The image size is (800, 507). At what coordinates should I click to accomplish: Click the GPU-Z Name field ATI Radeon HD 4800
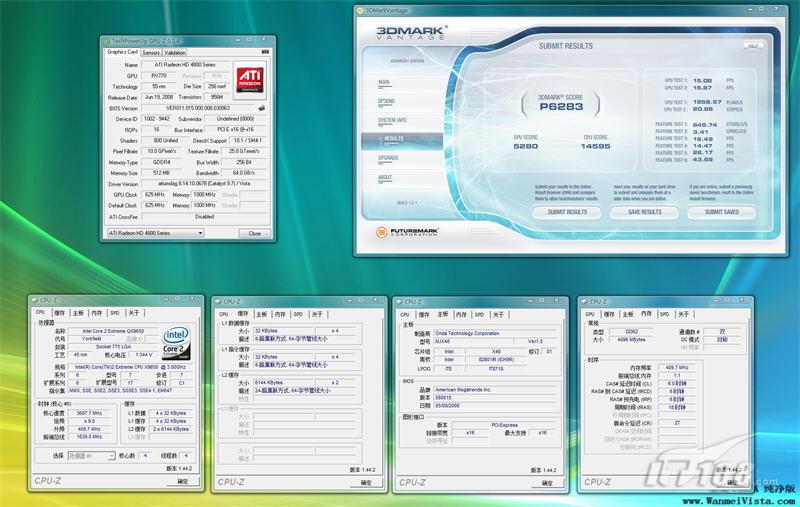(x=185, y=65)
